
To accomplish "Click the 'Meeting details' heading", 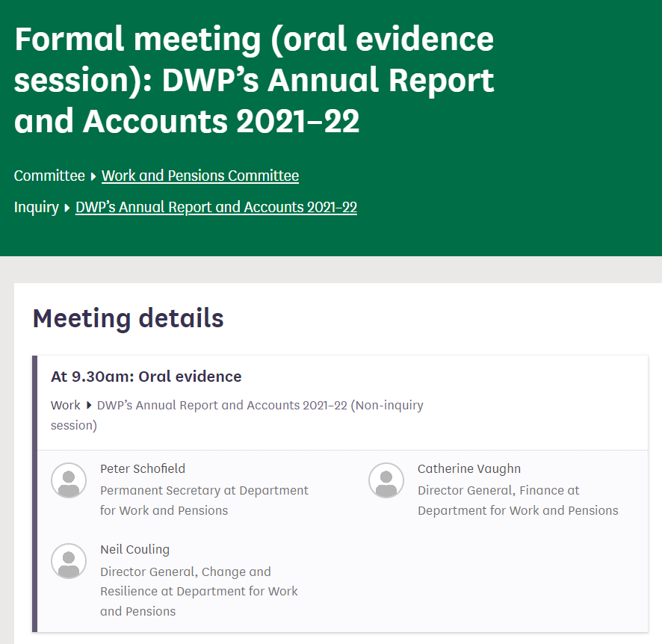I will (x=128, y=318).
